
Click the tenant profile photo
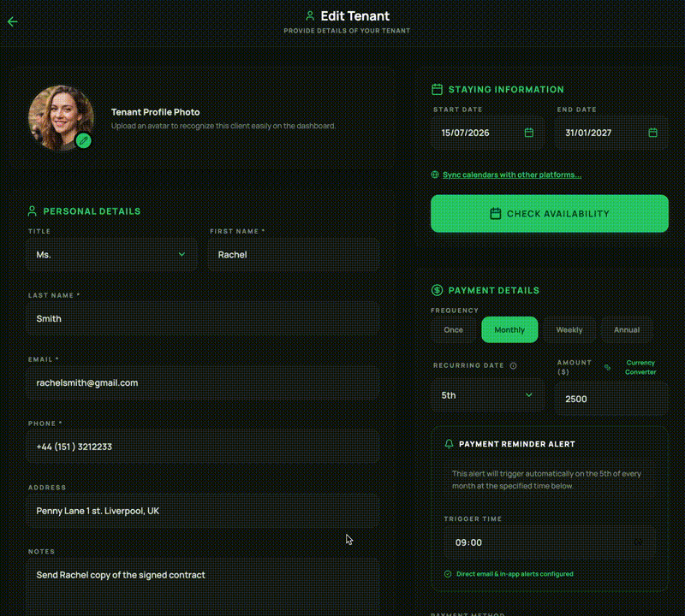61,118
